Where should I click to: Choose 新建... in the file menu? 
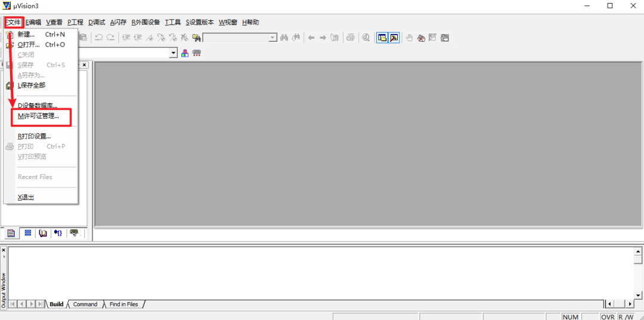click(41, 35)
